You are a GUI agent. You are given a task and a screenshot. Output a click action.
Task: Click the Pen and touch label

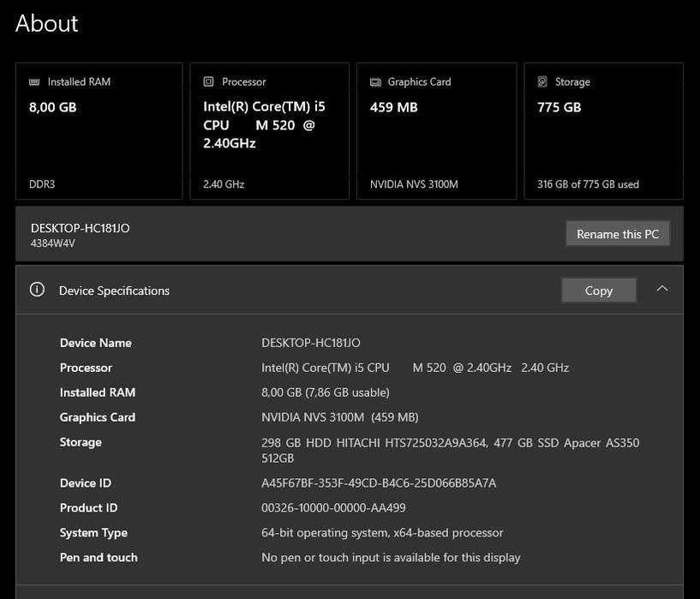pyautogui.click(x=99, y=558)
